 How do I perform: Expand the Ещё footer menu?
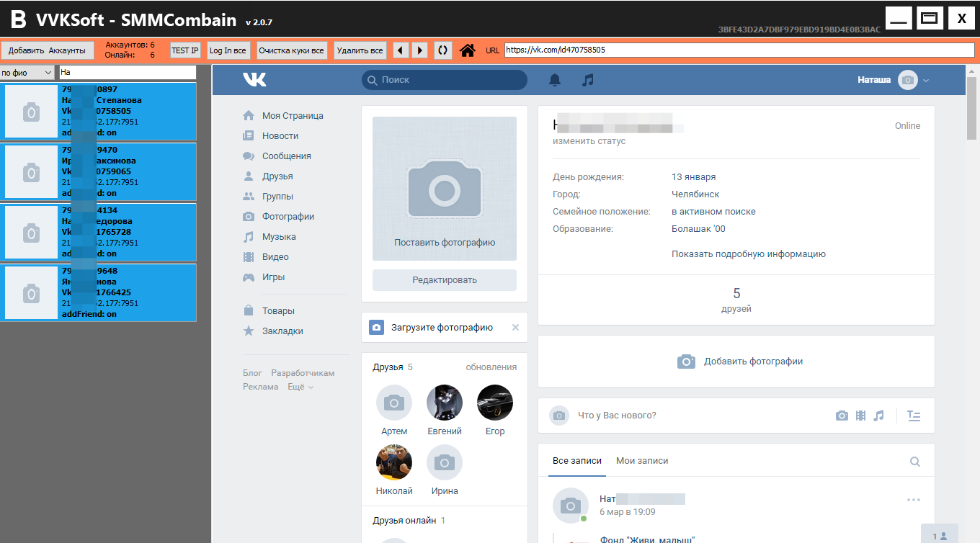click(x=300, y=387)
